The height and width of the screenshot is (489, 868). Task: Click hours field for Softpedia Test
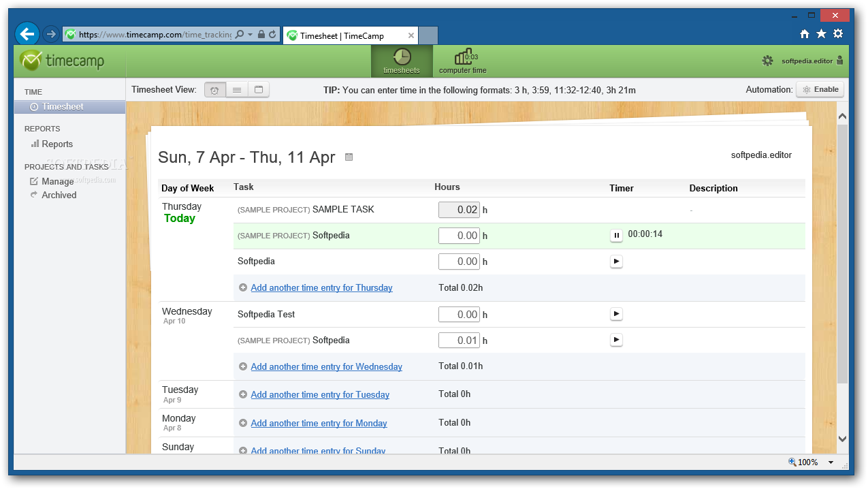[x=459, y=315]
